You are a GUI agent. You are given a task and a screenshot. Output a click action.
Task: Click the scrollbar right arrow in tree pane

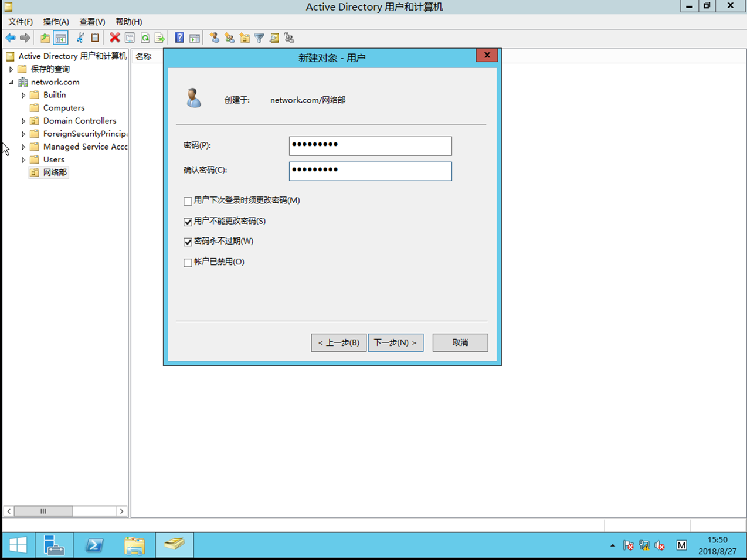tap(121, 511)
